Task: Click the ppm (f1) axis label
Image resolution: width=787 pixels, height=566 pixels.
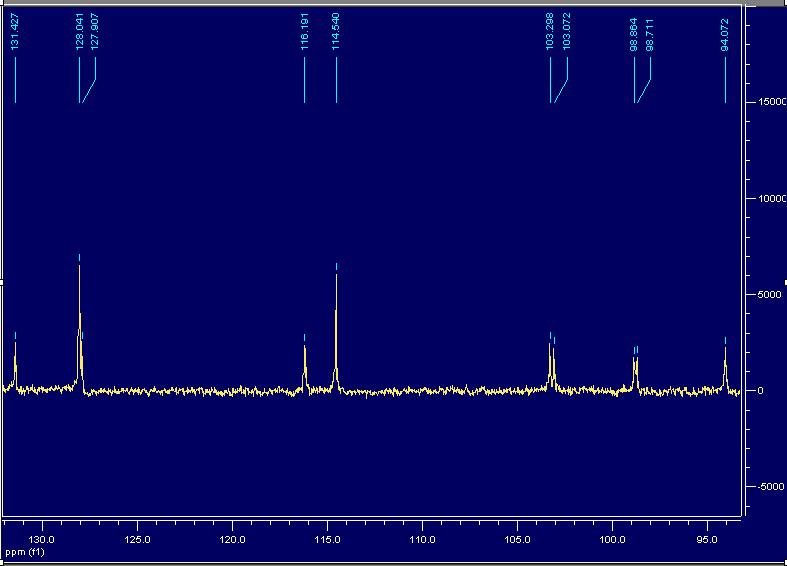Action: pyautogui.click(x=25, y=552)
